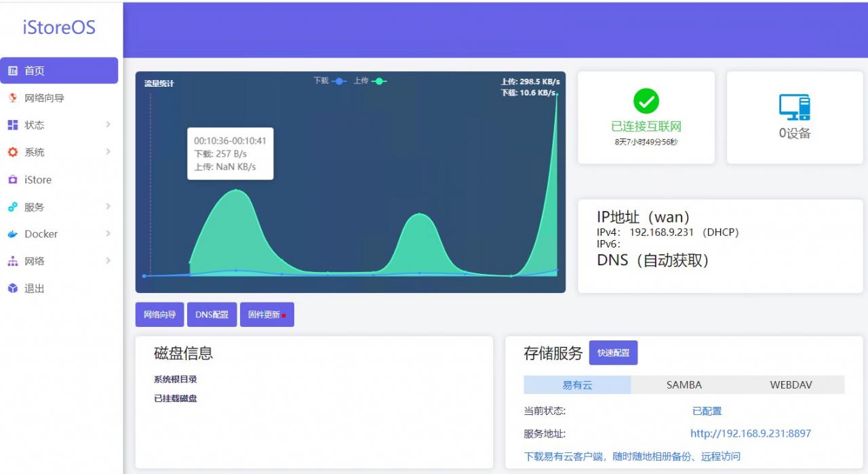Open the 网络向导 sidebar menu item
This screenshot has height=474, width=868.
(x=59, y=98)
